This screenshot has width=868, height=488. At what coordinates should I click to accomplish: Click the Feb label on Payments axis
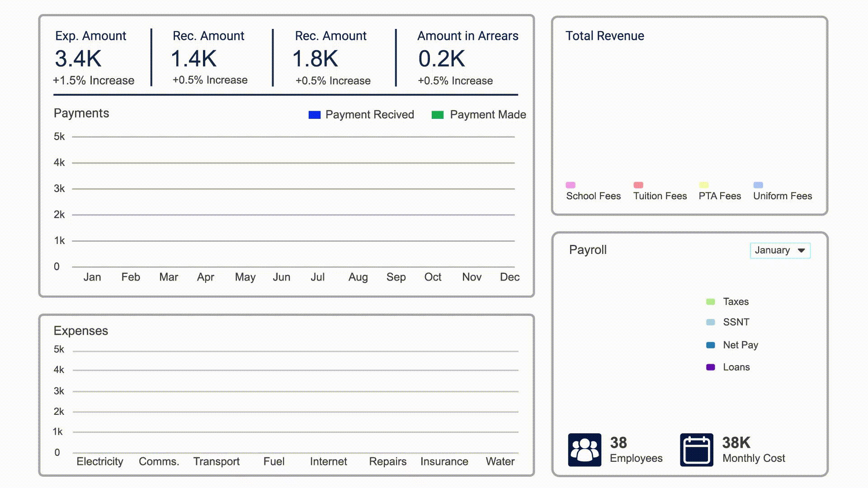[131, 277]
